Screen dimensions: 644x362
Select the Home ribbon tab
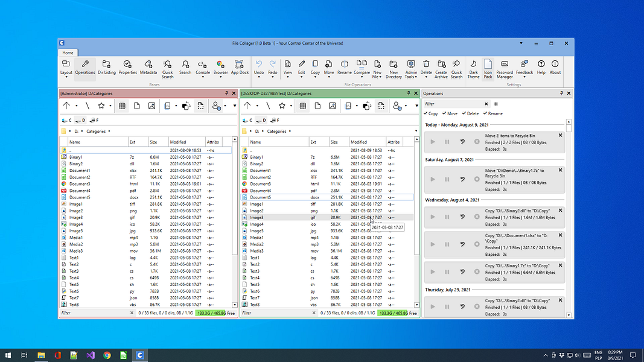(x=68, y=53)
